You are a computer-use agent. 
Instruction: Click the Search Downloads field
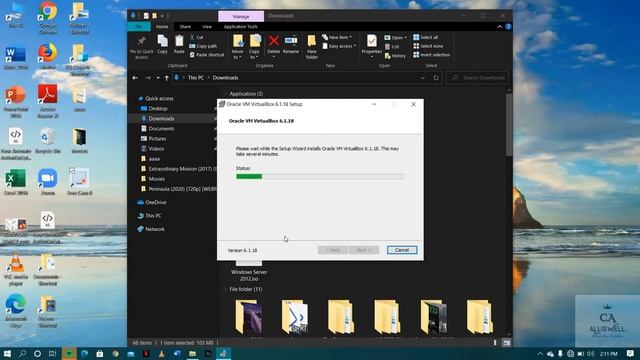click(478, 78)
